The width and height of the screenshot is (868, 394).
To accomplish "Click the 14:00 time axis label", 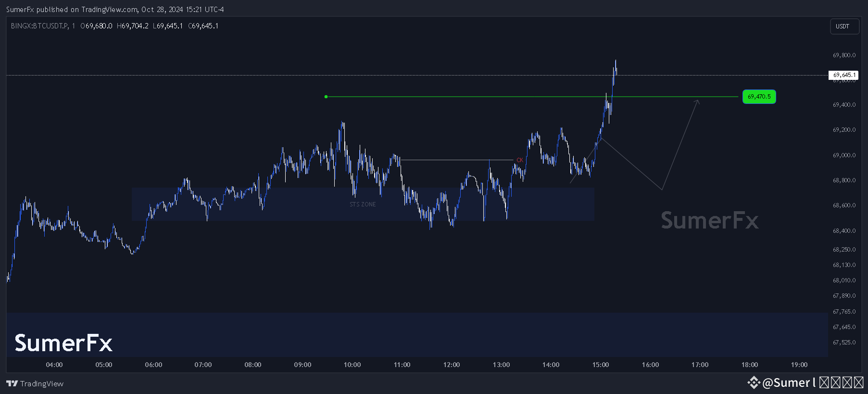I will (551, 365).
